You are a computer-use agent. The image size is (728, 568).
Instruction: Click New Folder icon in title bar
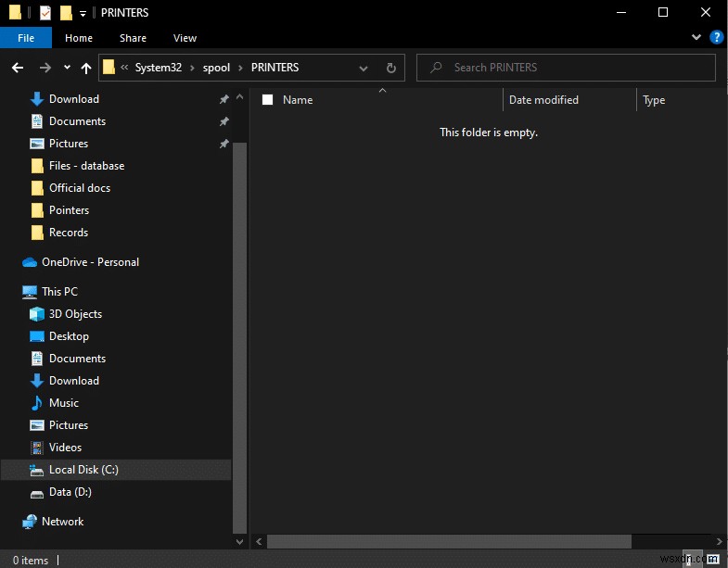click(x=65, y=13)
